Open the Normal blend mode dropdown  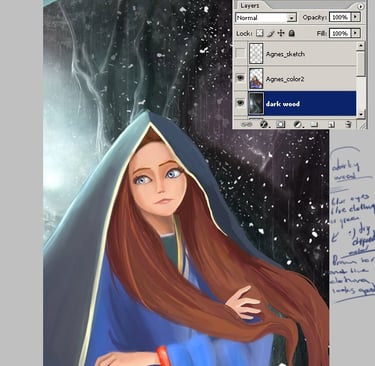point(266,18)
